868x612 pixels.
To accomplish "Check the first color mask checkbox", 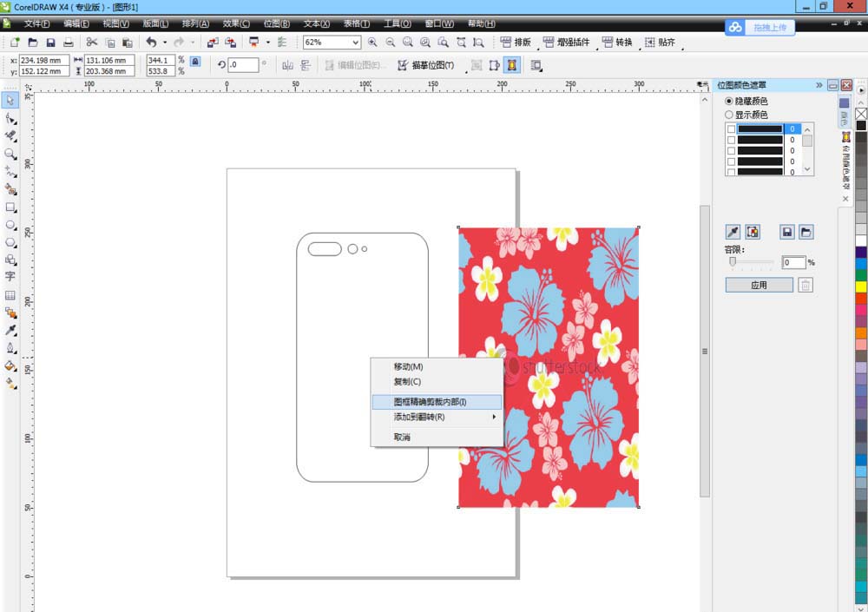I will (x=731, y=129).
